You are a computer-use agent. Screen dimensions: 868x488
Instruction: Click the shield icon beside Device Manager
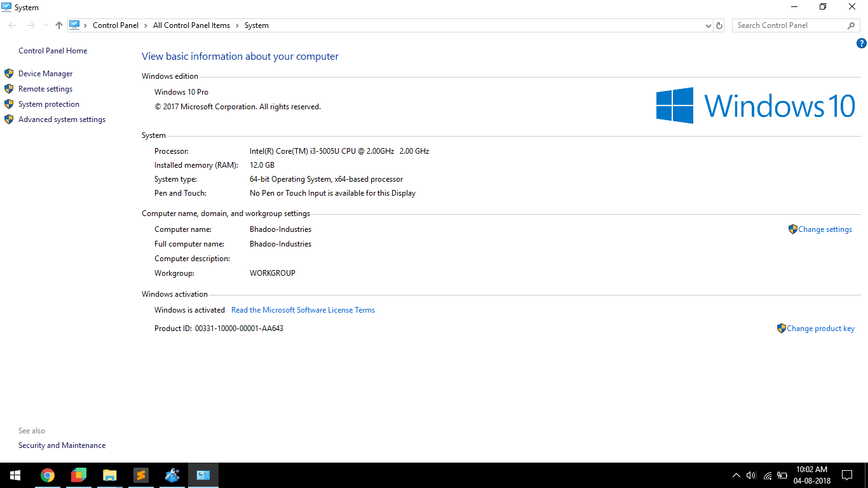pyautogui.click(x=9, y=74)
